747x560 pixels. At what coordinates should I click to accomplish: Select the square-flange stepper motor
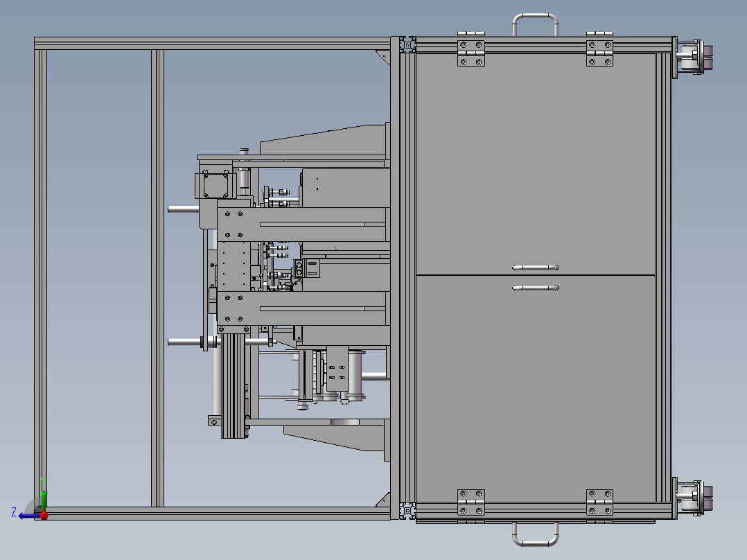click(216, 185)
